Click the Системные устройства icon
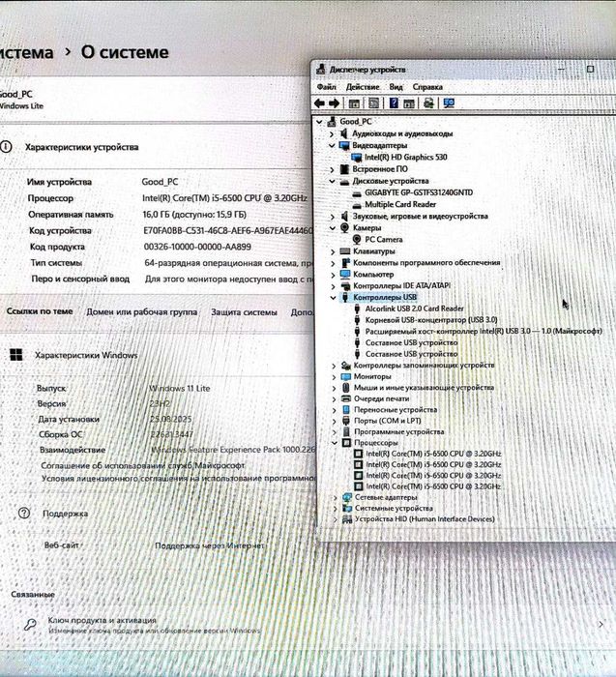 (347, 509)
